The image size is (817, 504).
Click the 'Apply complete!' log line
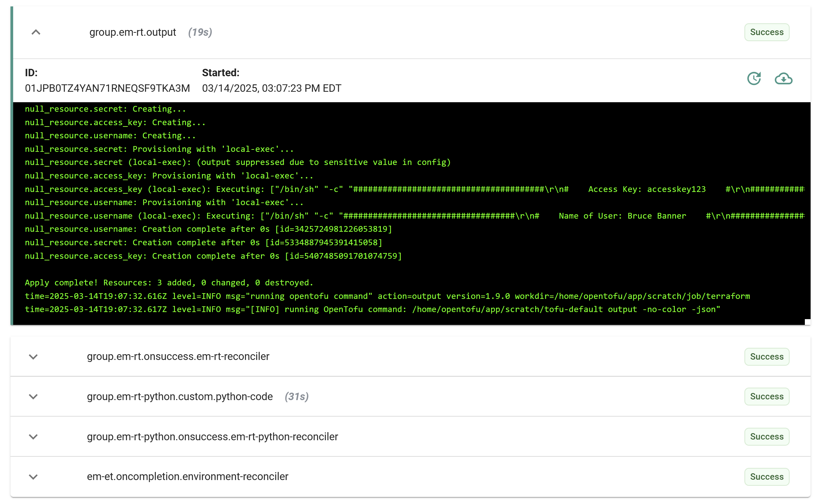point(169,283)
